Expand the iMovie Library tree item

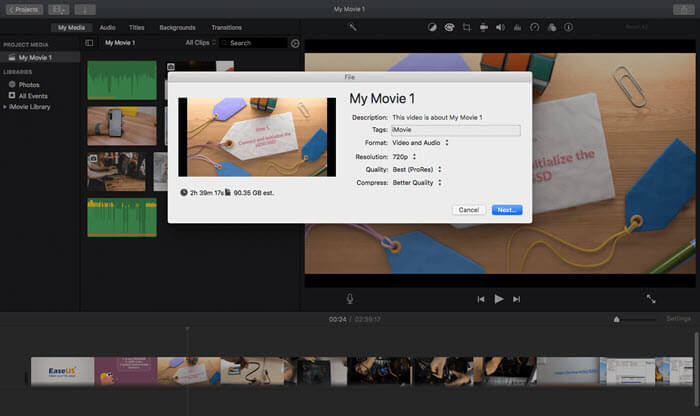[x=5, y=106]
